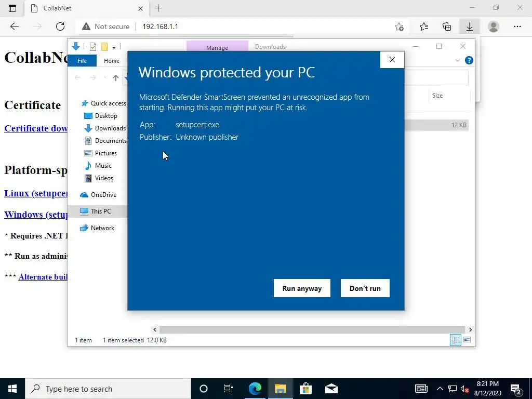Open Task View on the taskbar
532x399 pixels.
[x=229, y=389]
